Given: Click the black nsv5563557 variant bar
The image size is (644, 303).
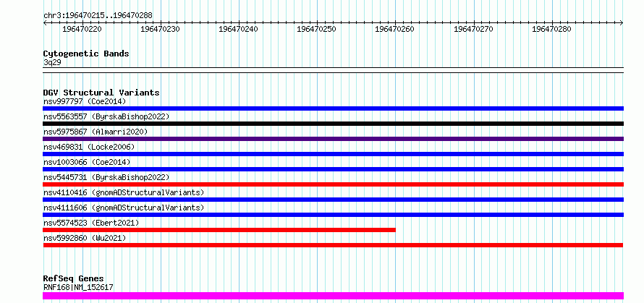Looking at the screenshot, I should coord(333,124).
